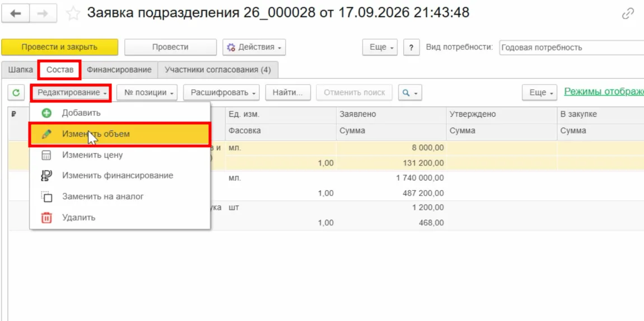Switch to the Состав tab
This screenshot has width=644, height=321.
[60, 70]
